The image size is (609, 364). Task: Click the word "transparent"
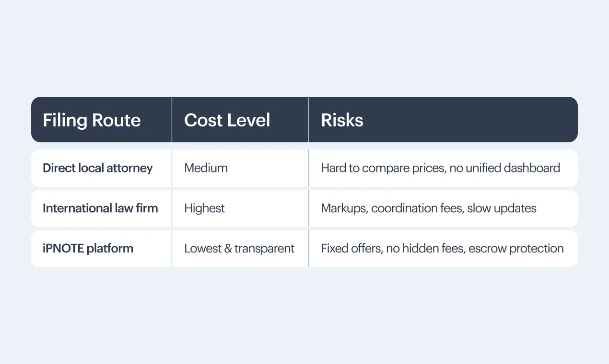tap(264, 249)
